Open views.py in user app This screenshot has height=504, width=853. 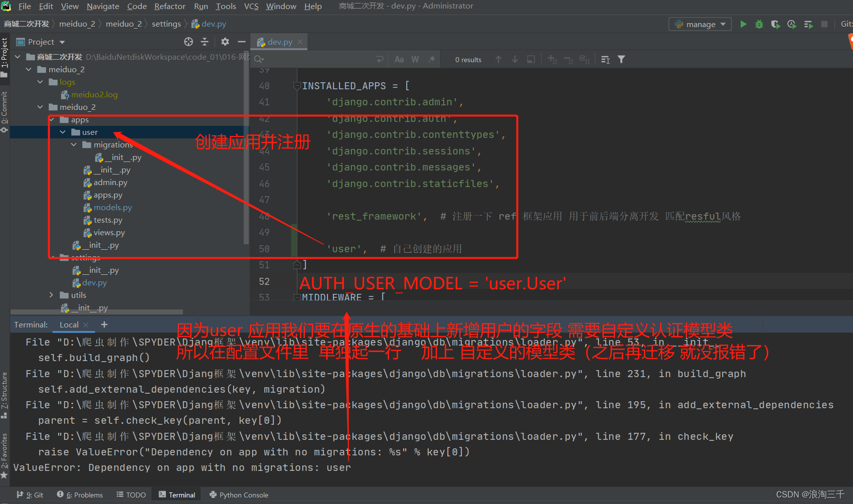click(x=109, y=232)
